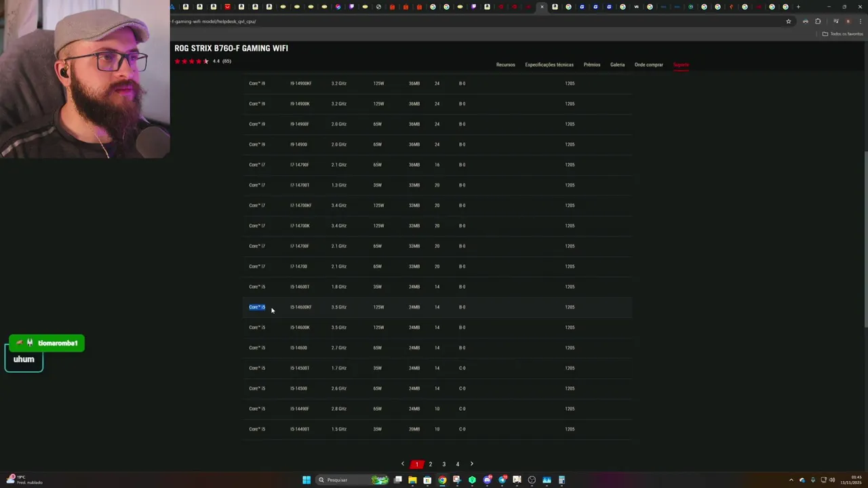This screenshot has height=488, width=868.
Task: Click the i5-14400T model cell
Action: tap(300, 429)
